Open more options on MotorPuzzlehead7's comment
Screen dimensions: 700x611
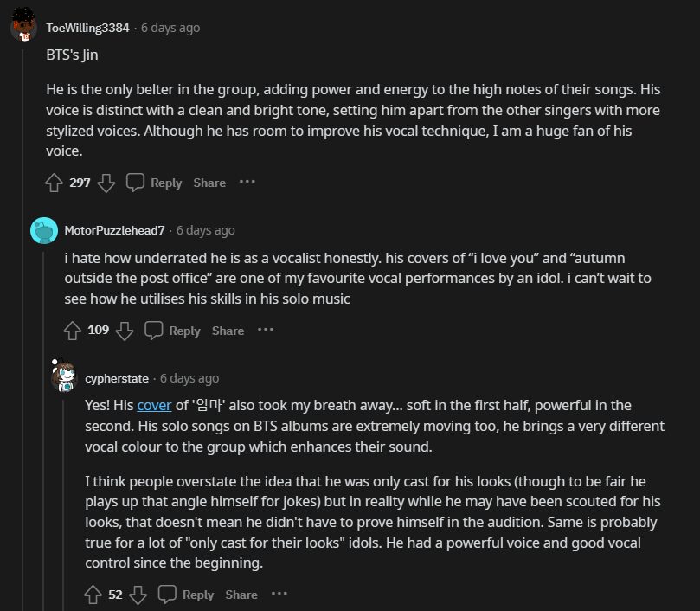tap(266, 330)
